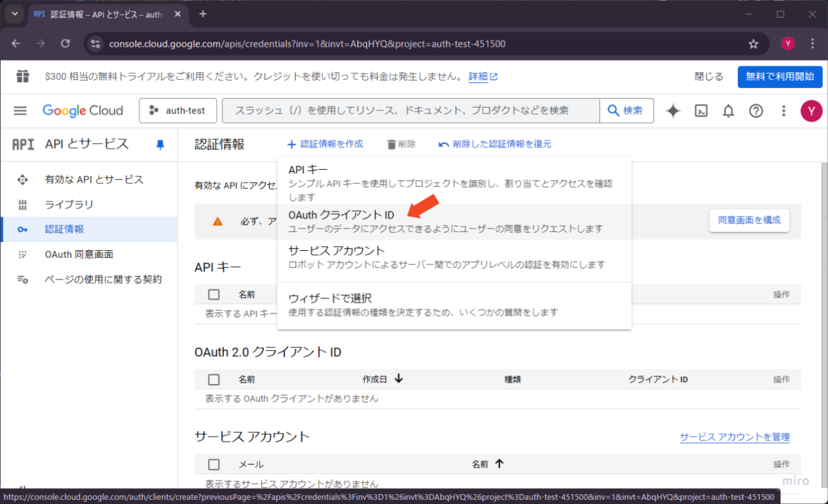828x504 pixels.
Task: Select 認証情報 in sidebar
Action: click(89, 229)
